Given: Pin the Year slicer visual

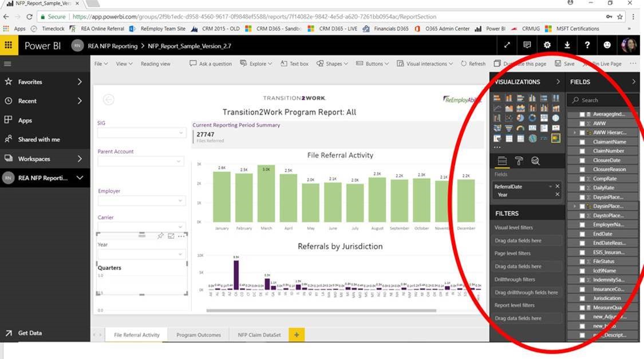Looking at the screenshot, I should (160, 236).
